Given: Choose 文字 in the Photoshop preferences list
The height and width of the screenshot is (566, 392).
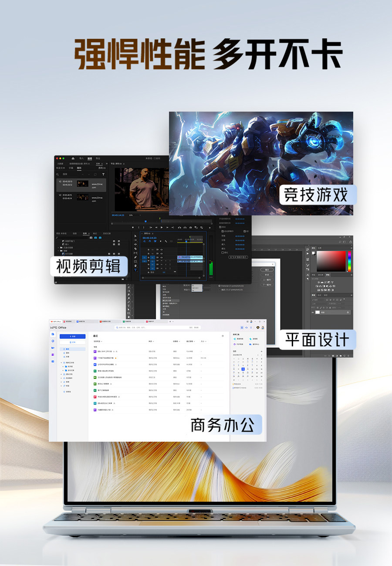Looking at the screenshot, I should pyautogui.click(x=164, y=309).
